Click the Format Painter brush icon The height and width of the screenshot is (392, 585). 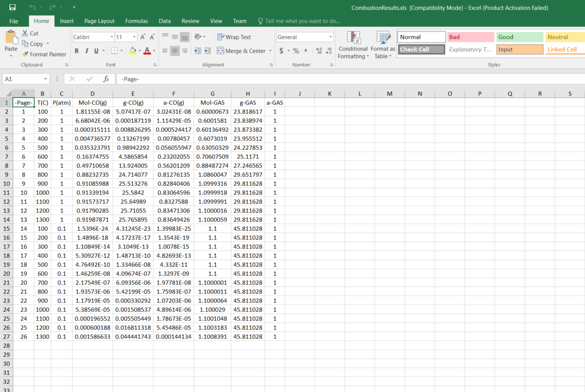[x=25, y=54]
